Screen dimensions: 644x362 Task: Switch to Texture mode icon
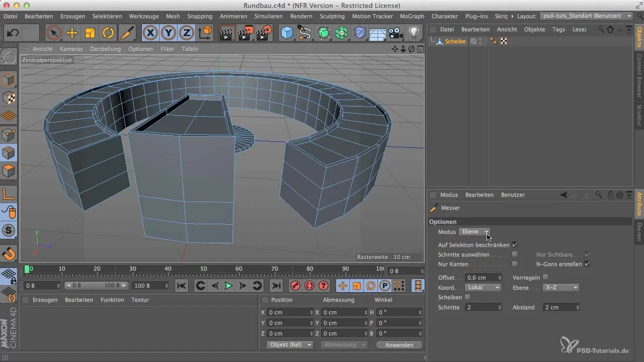tap(9, 98)
